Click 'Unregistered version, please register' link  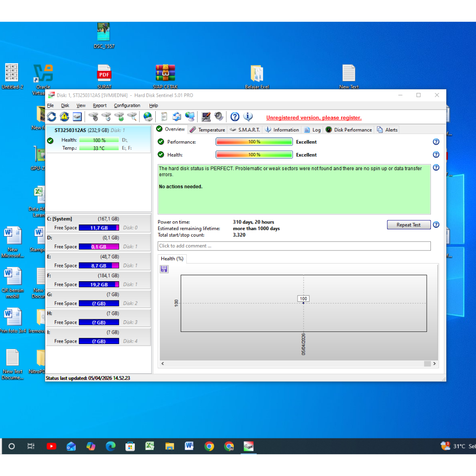pos(314,118)
